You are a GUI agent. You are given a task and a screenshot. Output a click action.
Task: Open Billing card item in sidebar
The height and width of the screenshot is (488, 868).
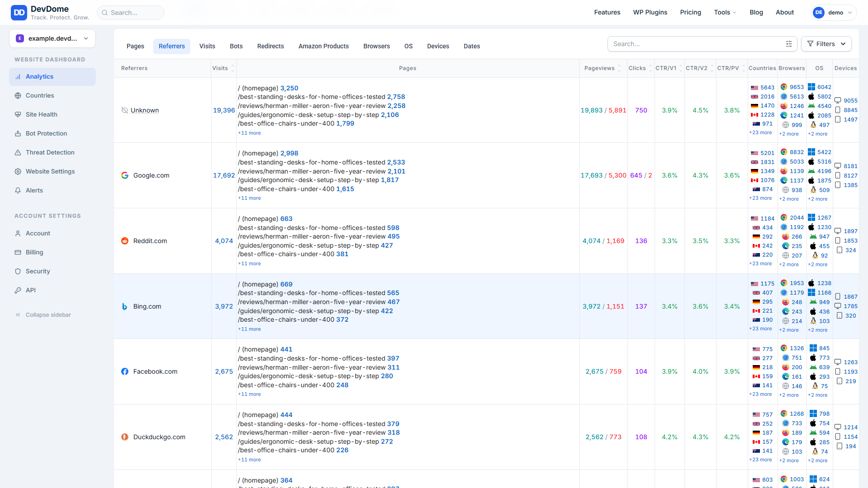pyautogui.click(x=52, y=253)
